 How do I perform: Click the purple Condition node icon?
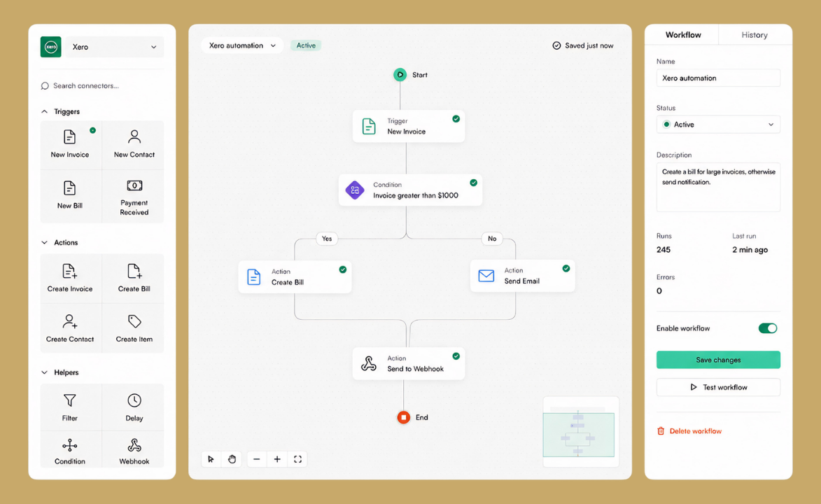pyautogui.click(x=354, y=190)
